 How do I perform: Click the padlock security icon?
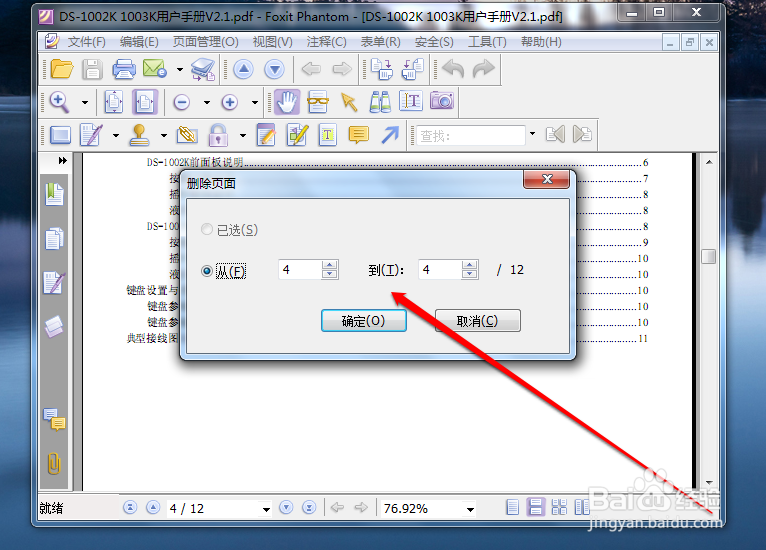click(218, 135)
